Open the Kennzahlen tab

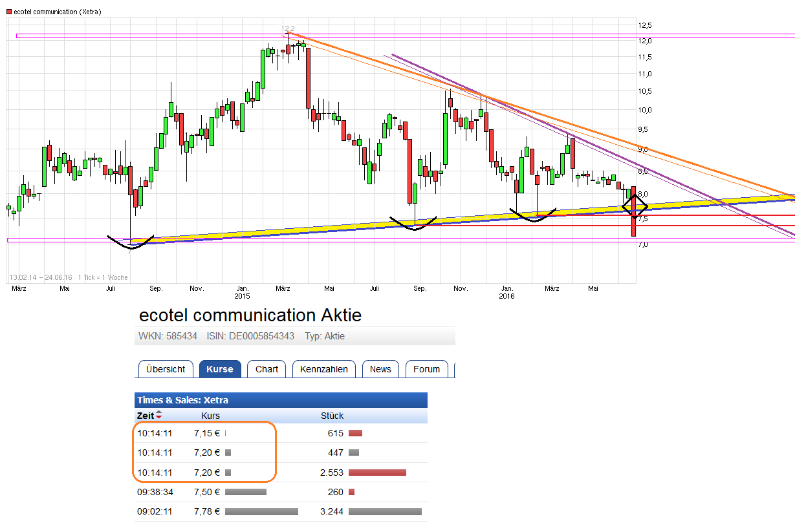324,369
